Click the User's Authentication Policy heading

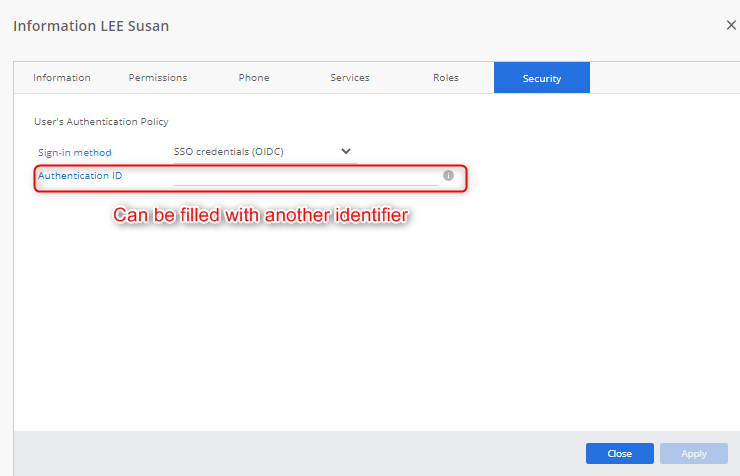pos(101,122)
